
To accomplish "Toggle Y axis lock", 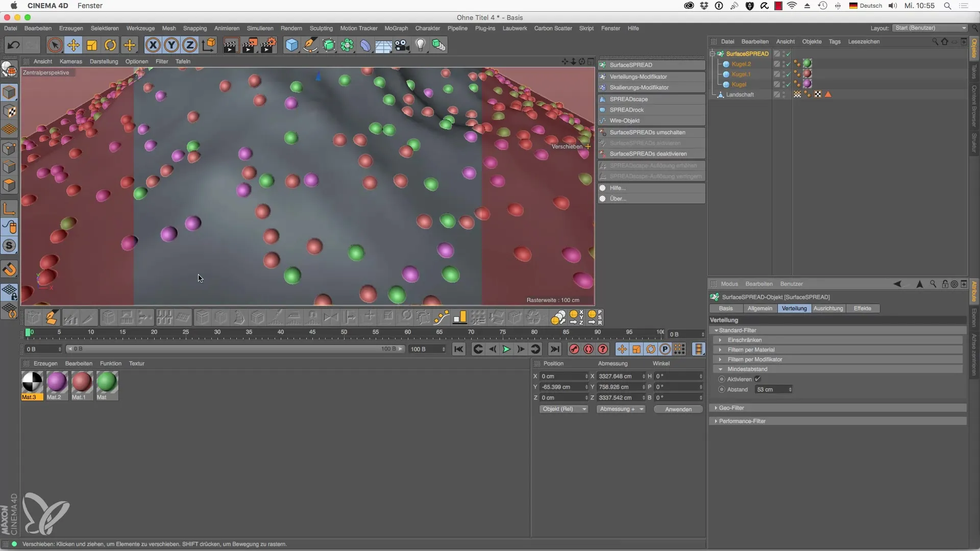I will pyautogui.click(x=171, y=45).
